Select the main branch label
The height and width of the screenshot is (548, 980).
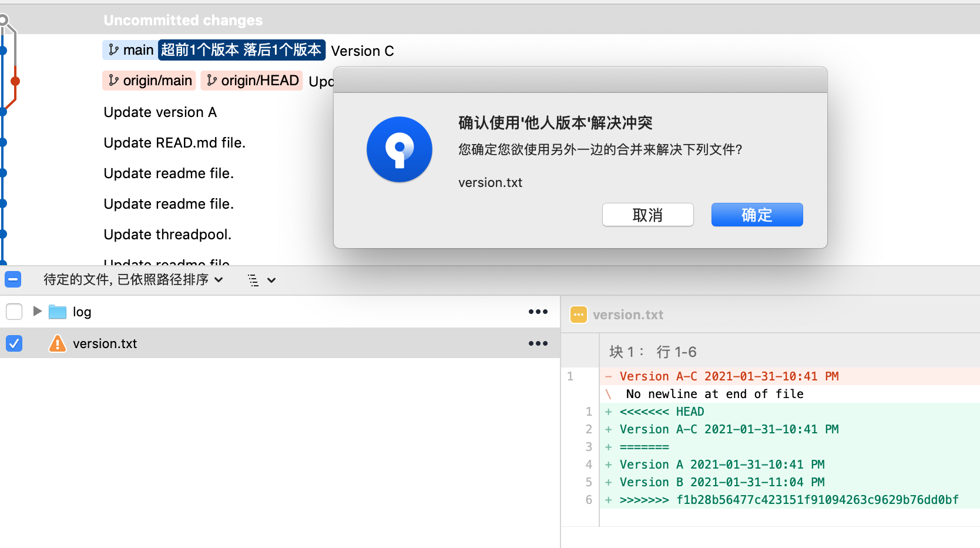(x=130, y=50)
